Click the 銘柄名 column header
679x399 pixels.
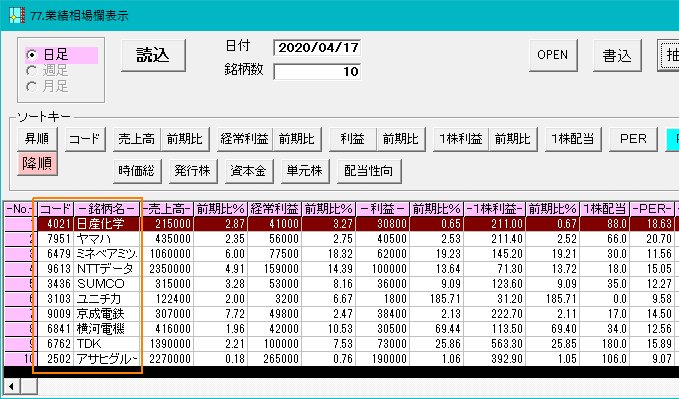pos(107,209)
